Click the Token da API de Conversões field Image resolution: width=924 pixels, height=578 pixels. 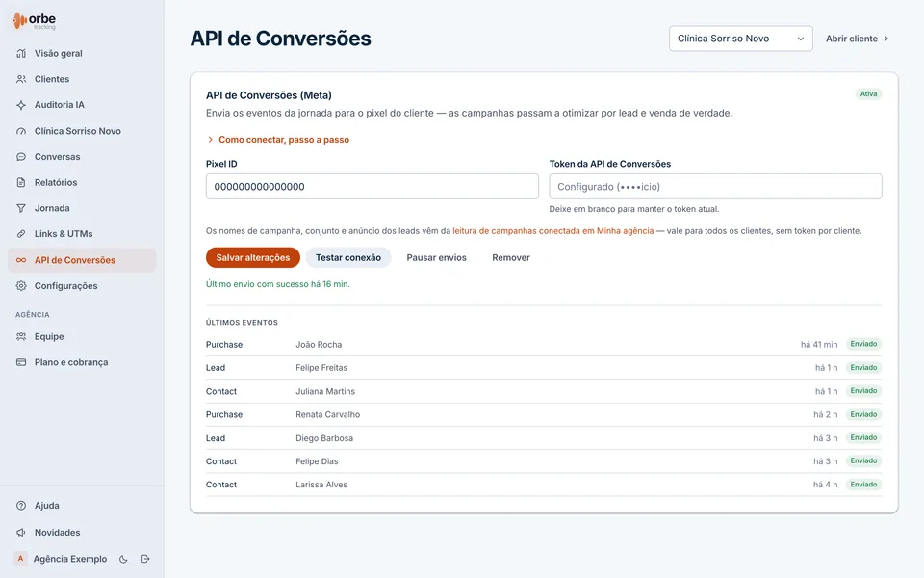pos(715,186)
